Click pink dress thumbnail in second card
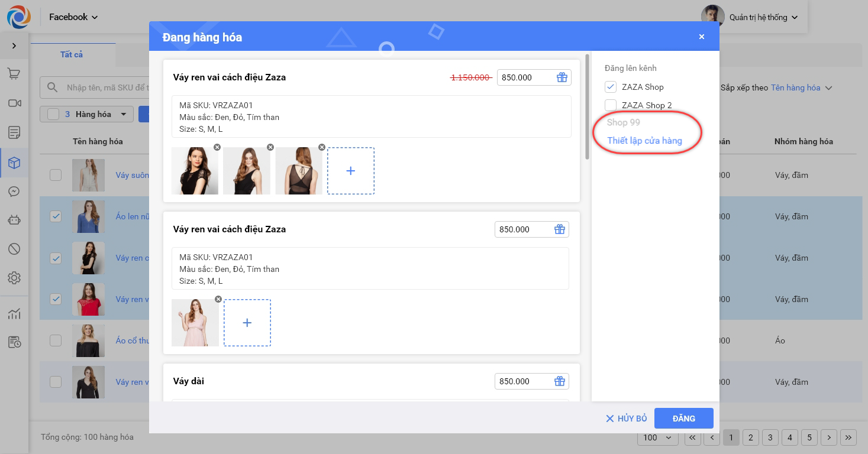 pos(195,323)
